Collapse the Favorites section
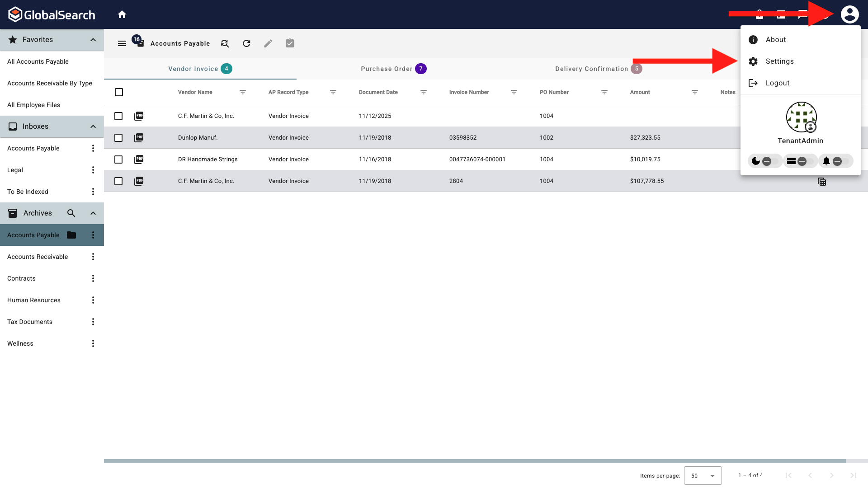Viewport: 868px width, 488px height. pyautogui.click(x=93, y=40)
